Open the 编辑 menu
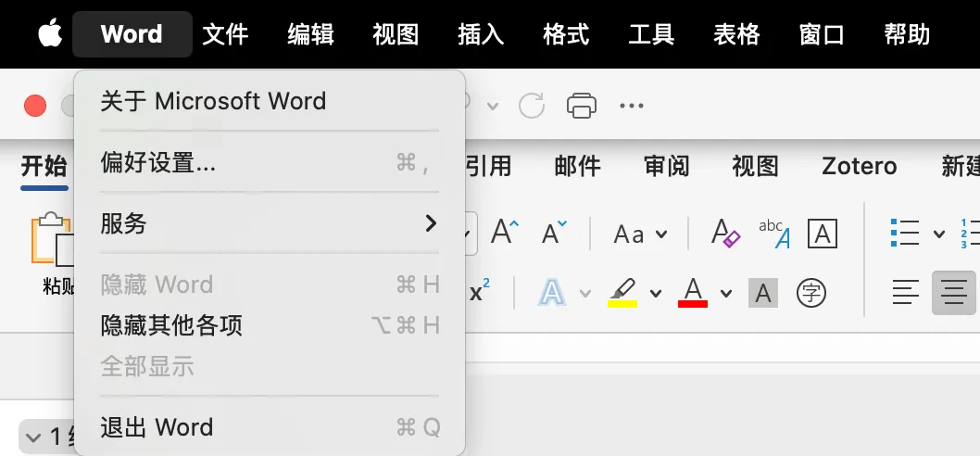The image size is (980, 456). pyautogui.click(x=310, y=33)
